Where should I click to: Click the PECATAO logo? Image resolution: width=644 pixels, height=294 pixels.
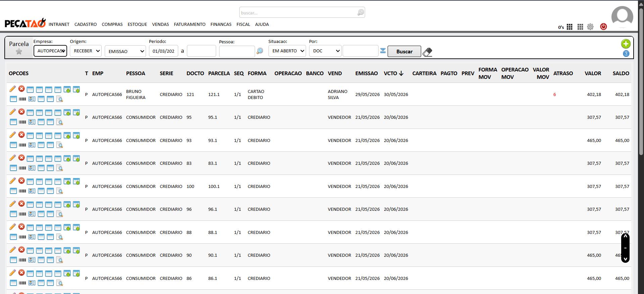tap(25, 23)
